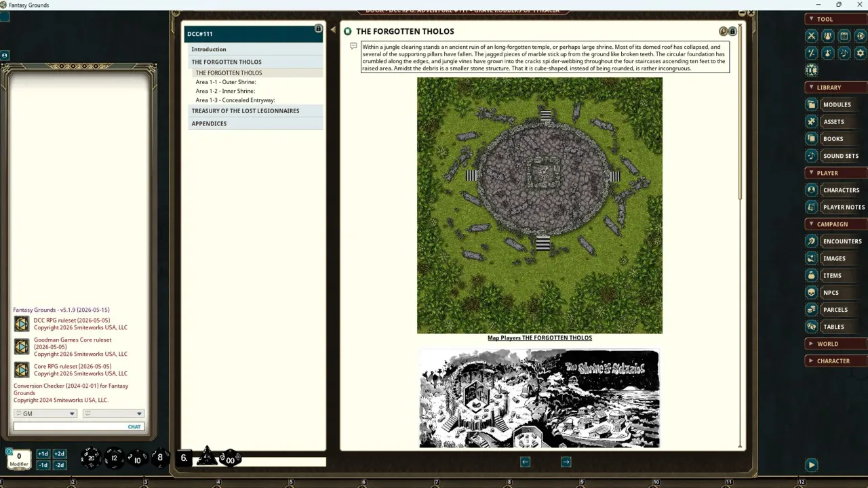Open the Combat Tracker crossed-swords tool
The width and height of the screenshot is (868, 488).
coord(812,35)
